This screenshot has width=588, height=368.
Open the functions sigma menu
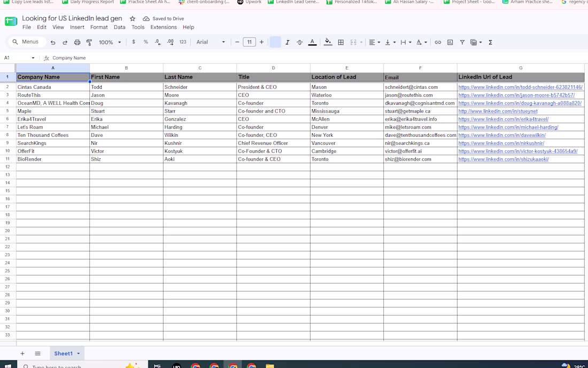pyautogui.click(x=490, y=42)
